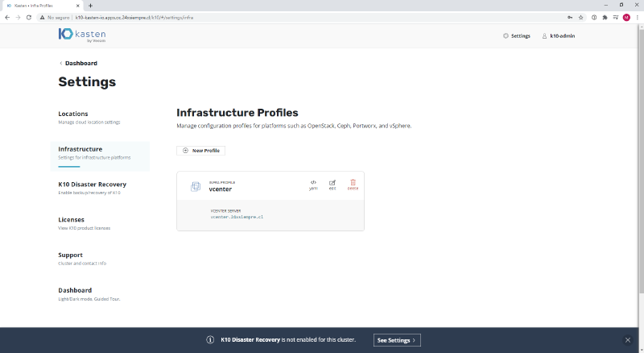
Task: Click the vcenter profile stack icon
Action: [x=196, y=186]
